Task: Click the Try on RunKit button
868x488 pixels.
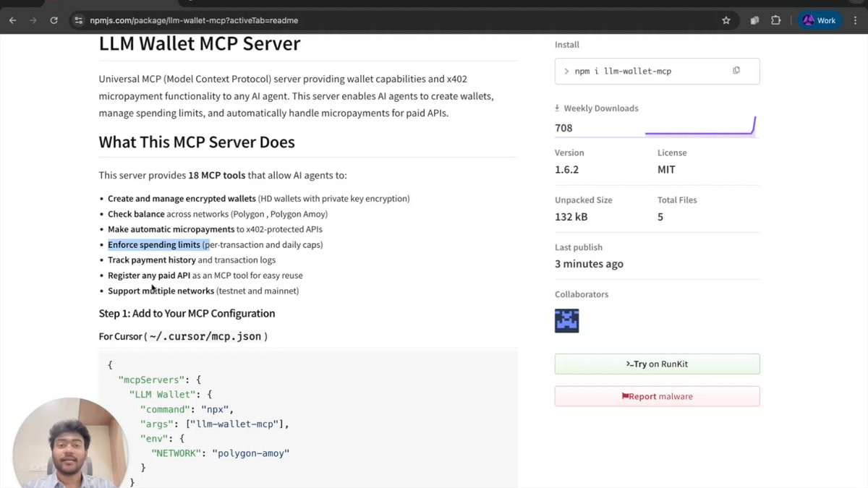Action: coord(657,364)
